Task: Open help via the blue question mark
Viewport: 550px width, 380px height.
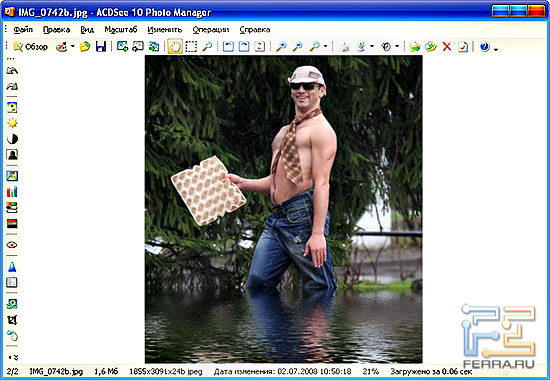Action: click(484, 47)
